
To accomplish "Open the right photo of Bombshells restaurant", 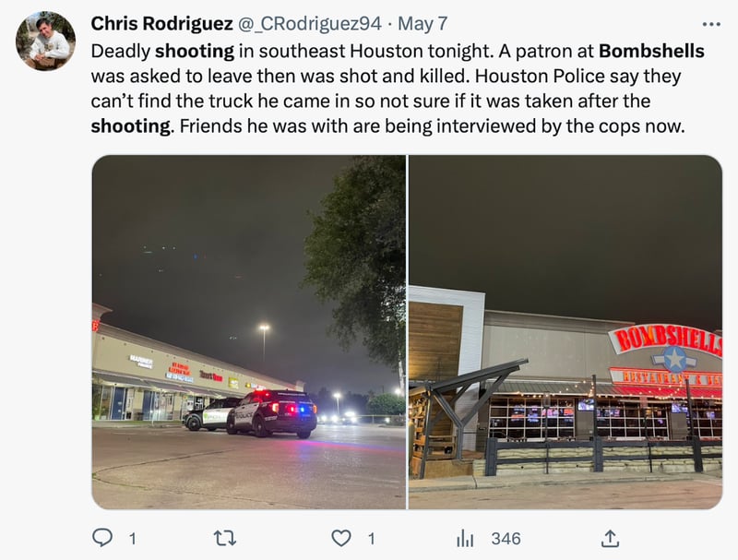I will 565,332.
